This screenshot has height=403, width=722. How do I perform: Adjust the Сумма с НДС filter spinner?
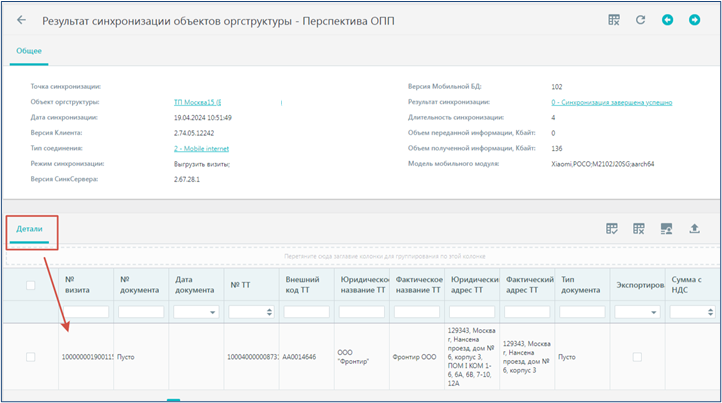pos(710,312)
